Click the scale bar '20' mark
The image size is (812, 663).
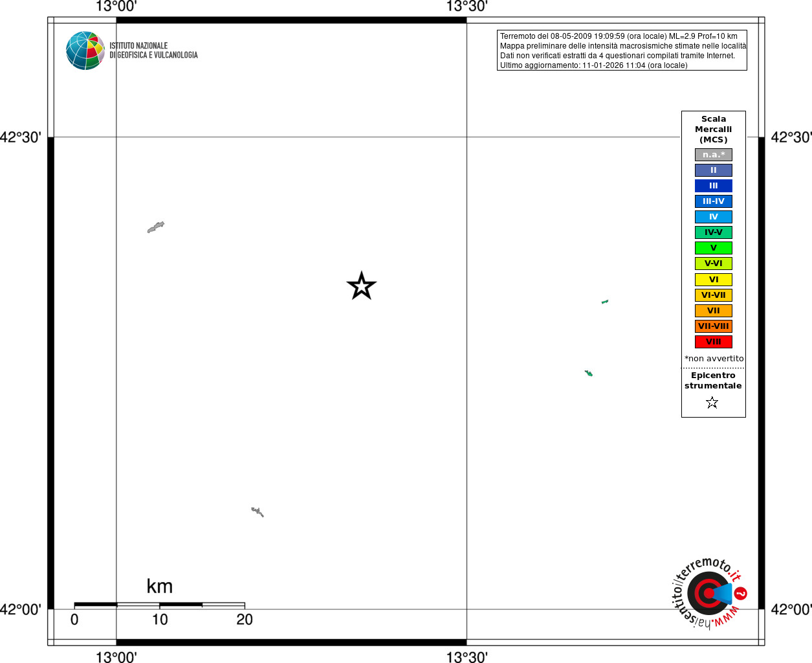pos(245,620)
